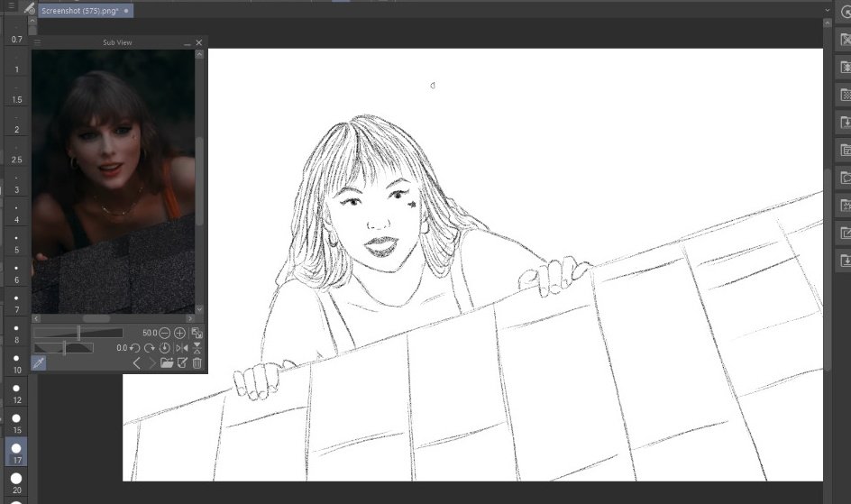Open right dock folder icon with pencil

[845, 233]
